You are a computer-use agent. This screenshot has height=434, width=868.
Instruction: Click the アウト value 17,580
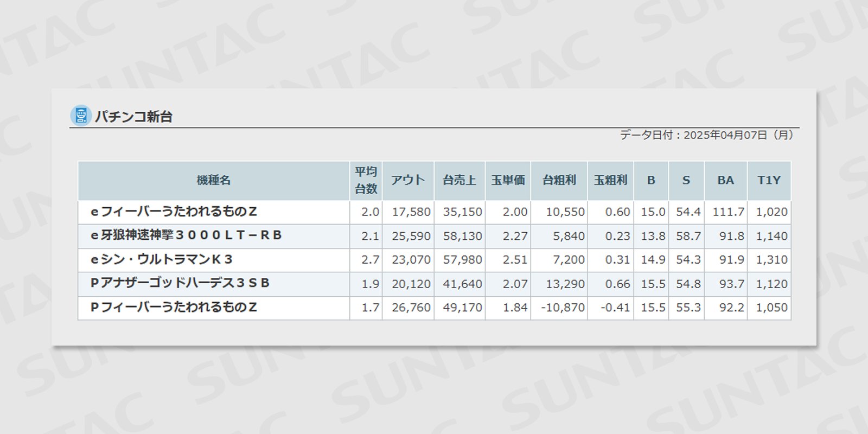(x=411, y=212)
